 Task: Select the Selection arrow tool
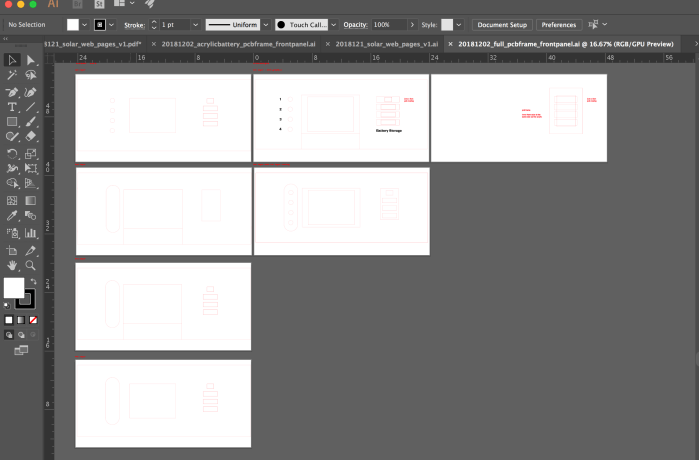coord(12,60)
